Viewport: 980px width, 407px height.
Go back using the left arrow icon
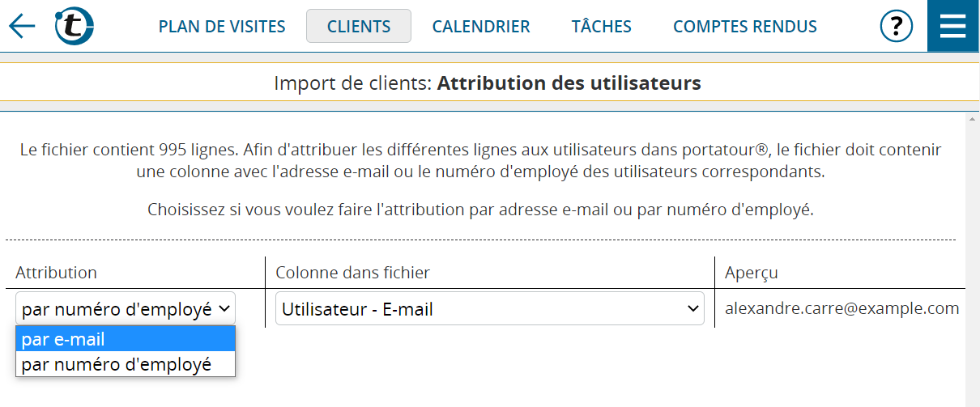(x=22, y=26)
